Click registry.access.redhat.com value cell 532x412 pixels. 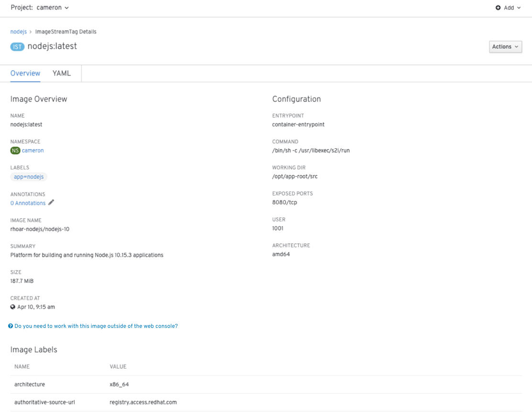click(x=143, y=402)
